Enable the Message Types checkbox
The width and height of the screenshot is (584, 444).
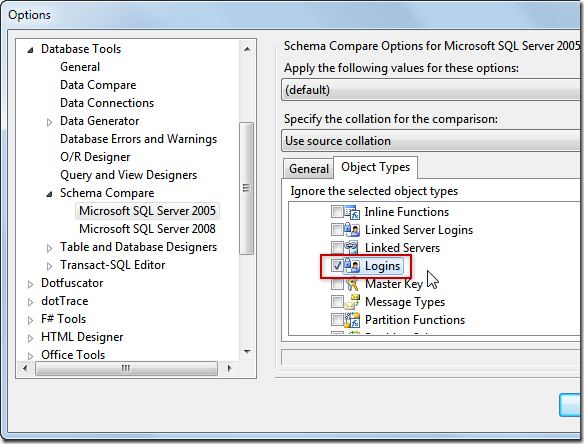337,301
